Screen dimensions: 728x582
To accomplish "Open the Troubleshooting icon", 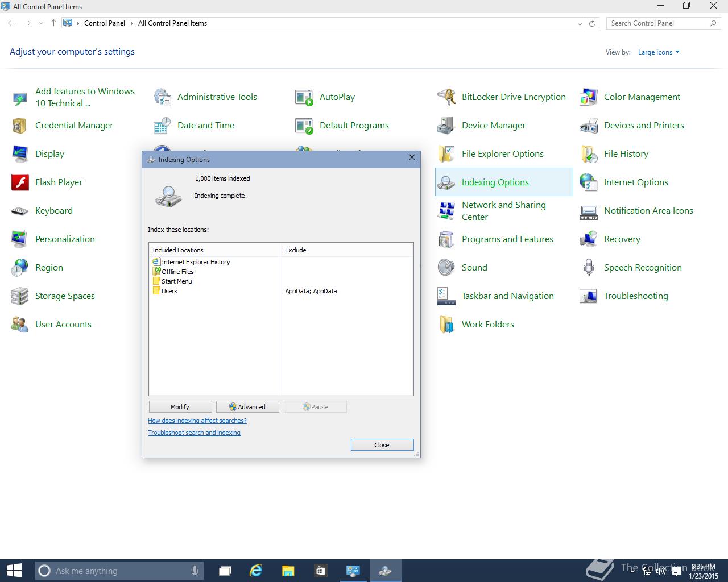I will [x=589, y=296].
